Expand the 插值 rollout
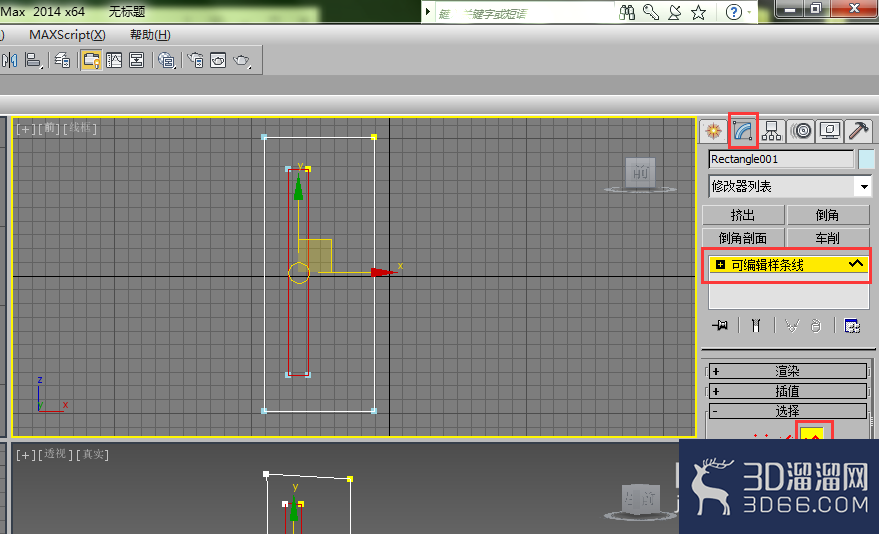This screenshot has width=879, height=534. pyautogui.click(x=787, y=391)
